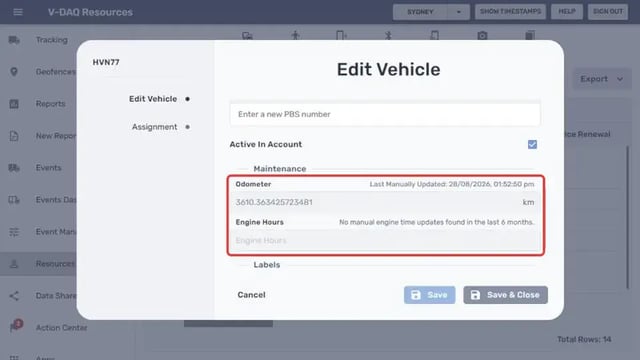Viewport: 640px width, 360px height.
Task: Select the vehicles tab icon
Action: click(x=247, y=36)
